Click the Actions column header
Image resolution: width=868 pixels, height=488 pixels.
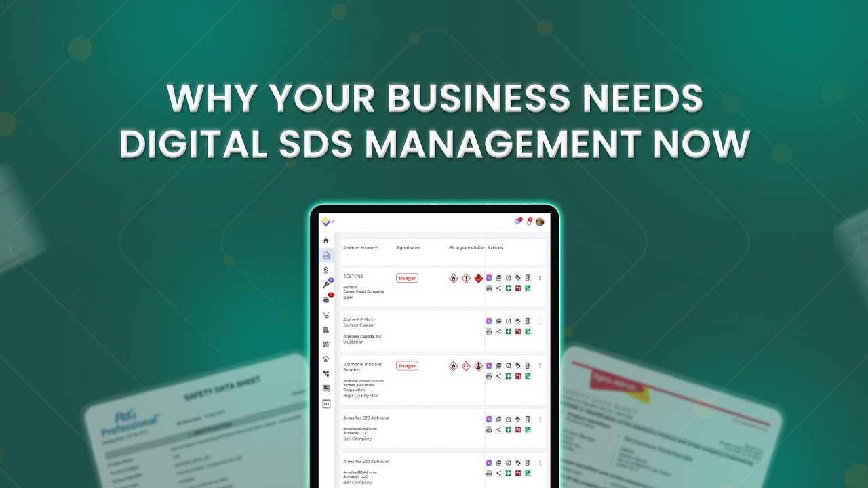(x=496, y=248)
